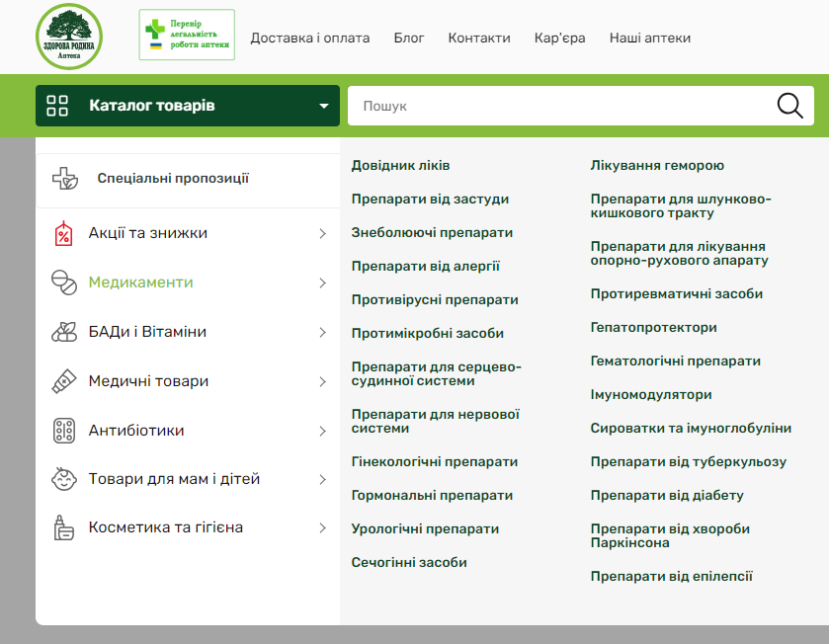Select Контакти in the top navigation
The image size is (829, 644).
[x=479, y=38]
